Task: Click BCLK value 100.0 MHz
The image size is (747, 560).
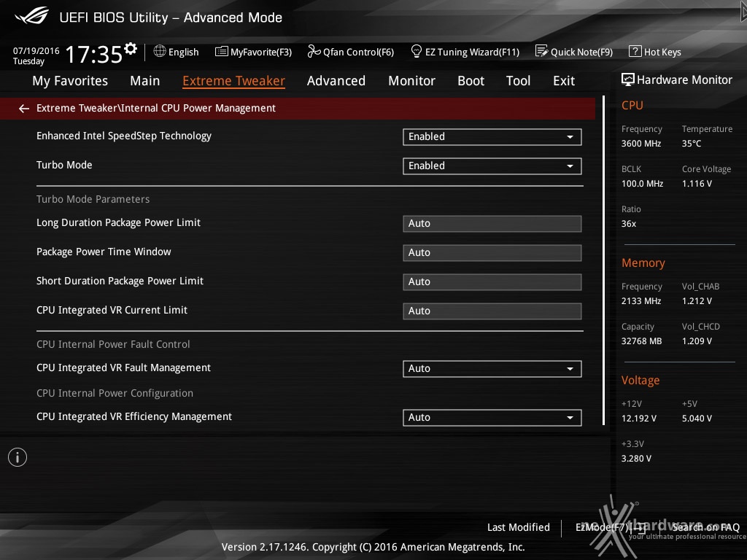Action: tap(642, 183)
